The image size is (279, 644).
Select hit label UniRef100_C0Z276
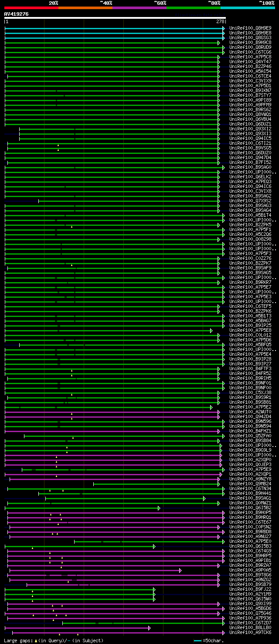tap(250, 258)
